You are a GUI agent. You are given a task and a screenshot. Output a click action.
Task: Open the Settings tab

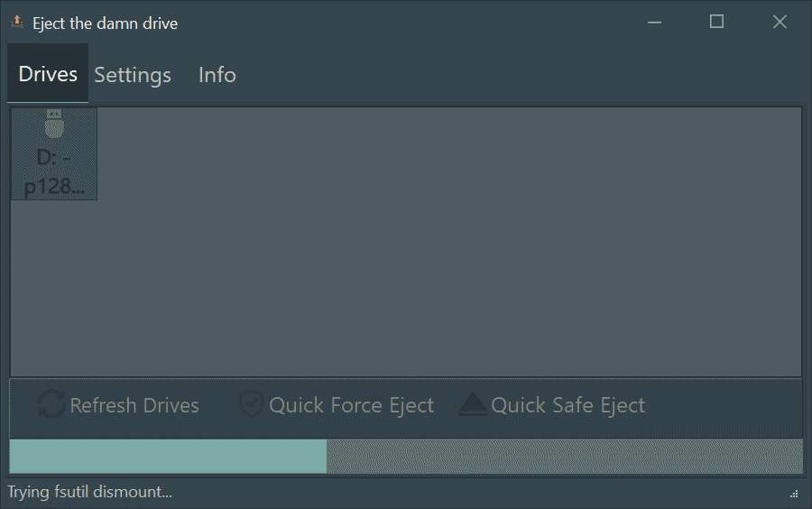133,75
